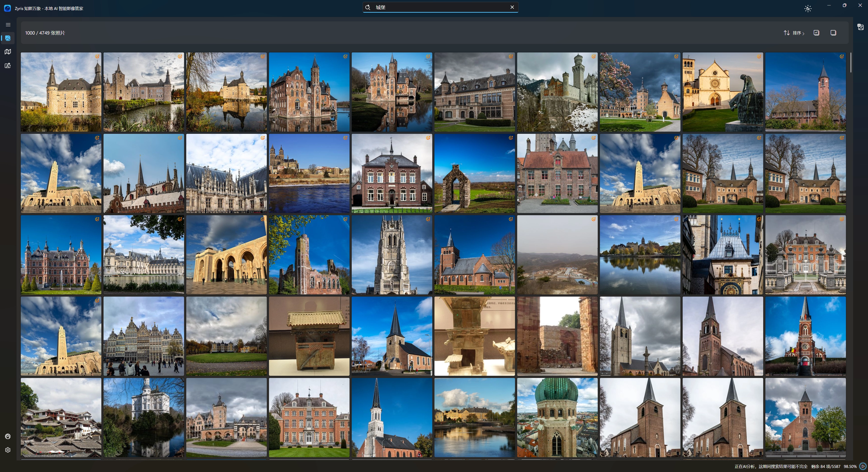This screenshot has height=472, width=868.
Task: Select the photo gallery sidebar icon
Action: click(8, 38)
